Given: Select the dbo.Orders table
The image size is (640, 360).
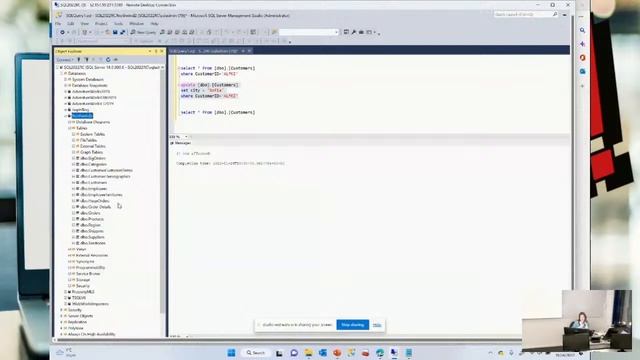Looking at the screenshot, I should click(90, 213).
